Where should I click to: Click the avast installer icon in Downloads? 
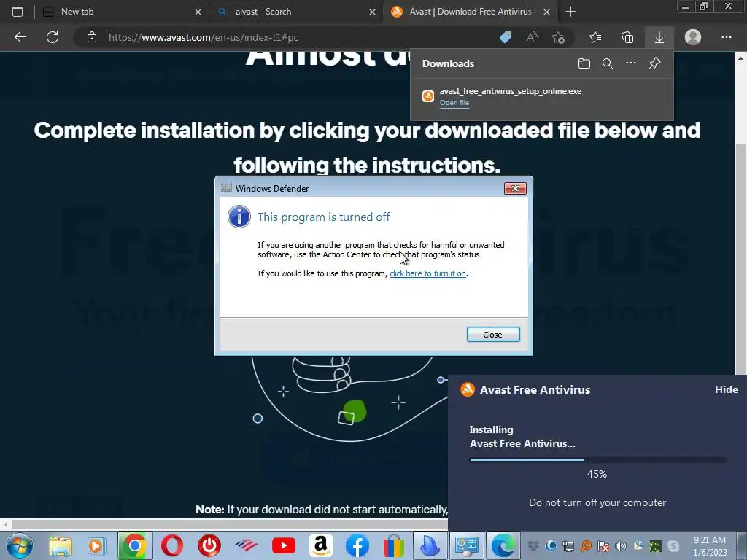(x=427, y=97)
